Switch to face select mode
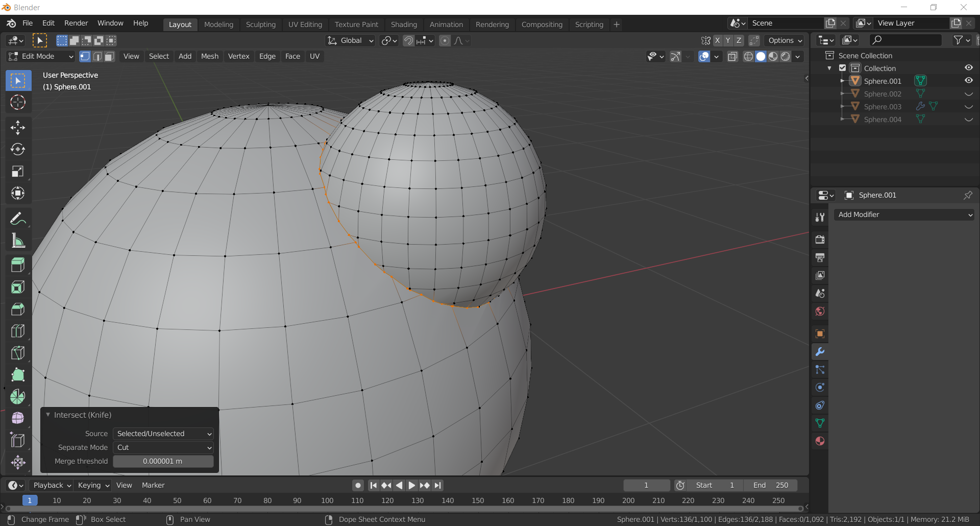Viewport: 980px width, 526px height. point(110,56)
